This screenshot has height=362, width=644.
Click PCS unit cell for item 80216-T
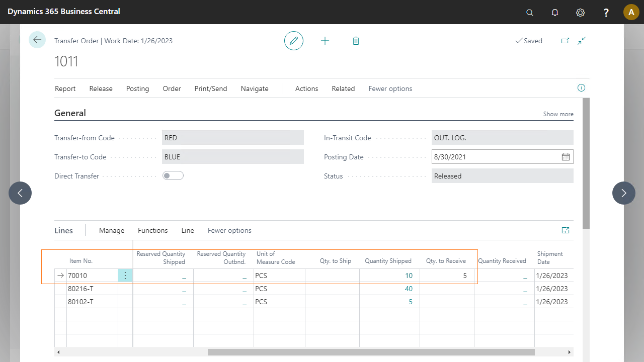279,289
